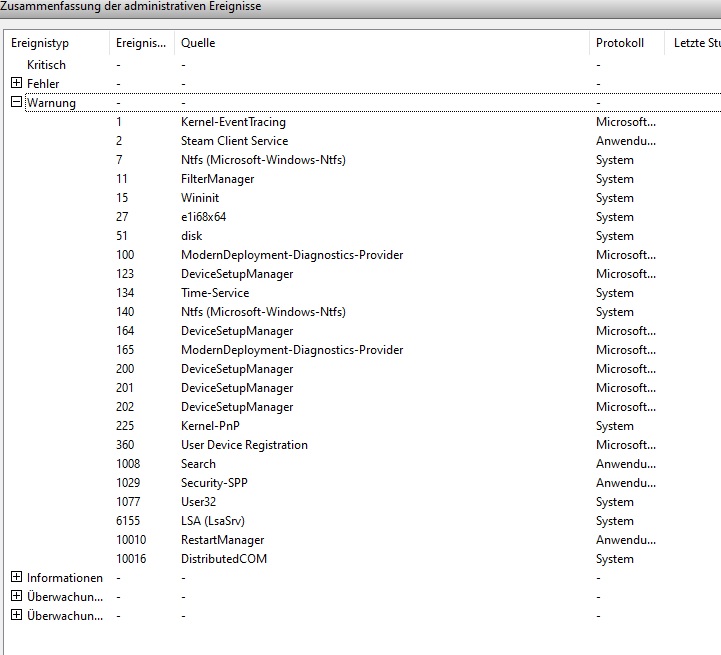
Task: Expand the Informationen event type node
Action: (x=16, y=577)
